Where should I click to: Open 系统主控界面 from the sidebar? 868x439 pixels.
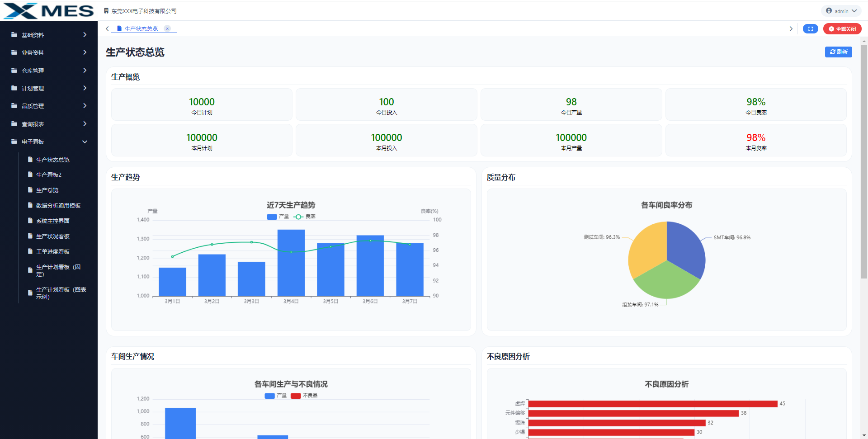point(53,221)
